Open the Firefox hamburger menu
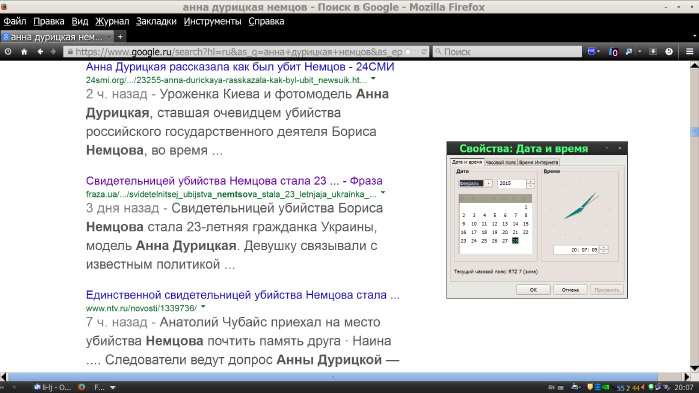The width and height of the screenshot is (699, 393). click(689, 52)
